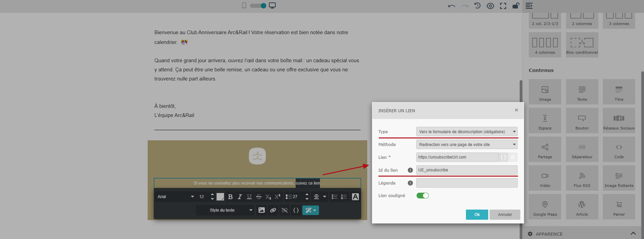The height and width of the screenshot is (239, 644).
Task: Select the Bouton content block
Action: 582,121
